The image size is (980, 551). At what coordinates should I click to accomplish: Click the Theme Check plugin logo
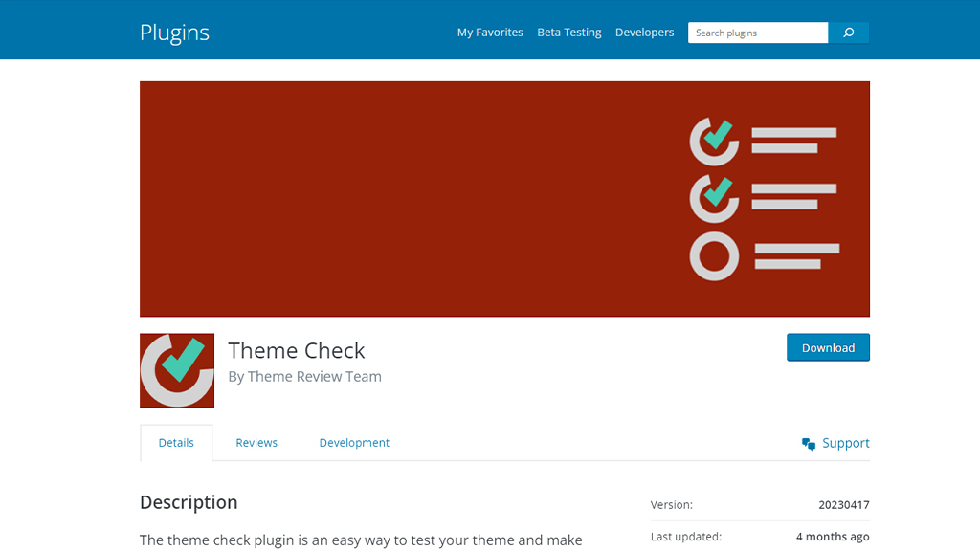coord(177,370)
